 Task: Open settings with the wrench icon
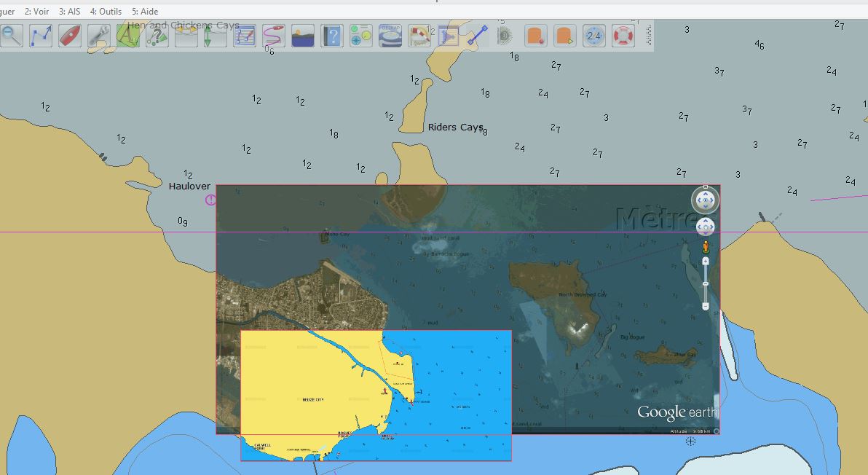click(x=98, y=35)
